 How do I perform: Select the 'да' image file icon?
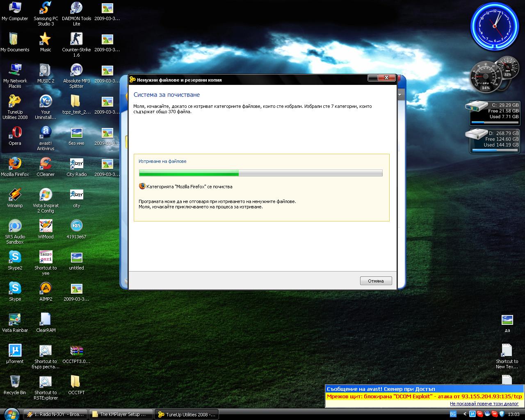pos(507,323)
